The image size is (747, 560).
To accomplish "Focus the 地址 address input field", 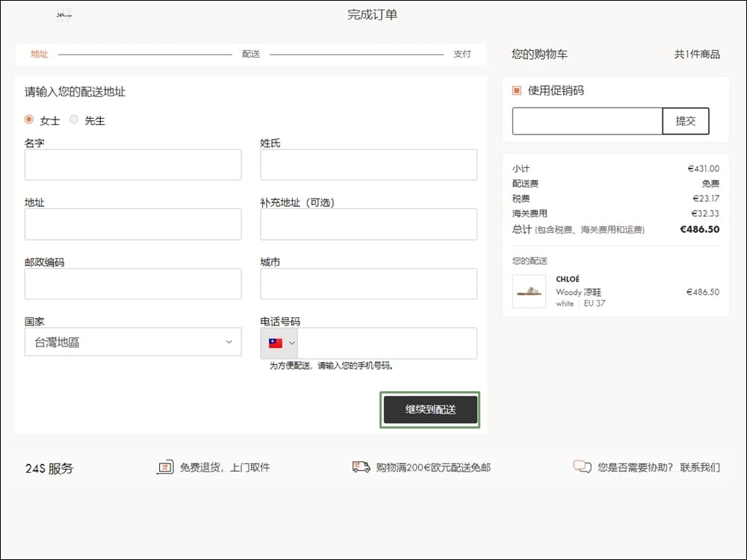I will click(x=133, y=224).
